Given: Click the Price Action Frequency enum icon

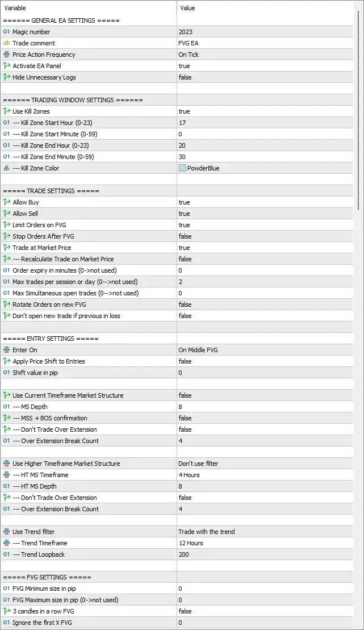Looking at the screenshot, I should 6,54.
